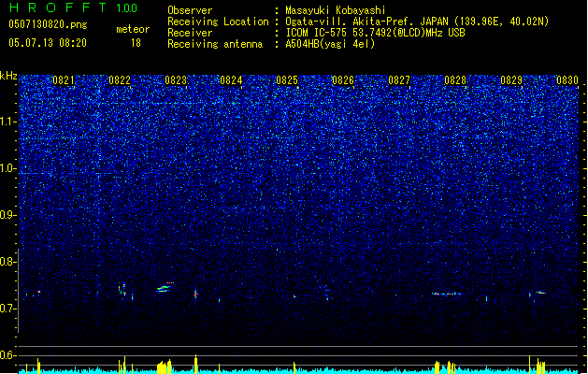Click the kHz unit label
This screenshot has width=588, height=374.
pyautogui.click(x=8, y=76)
